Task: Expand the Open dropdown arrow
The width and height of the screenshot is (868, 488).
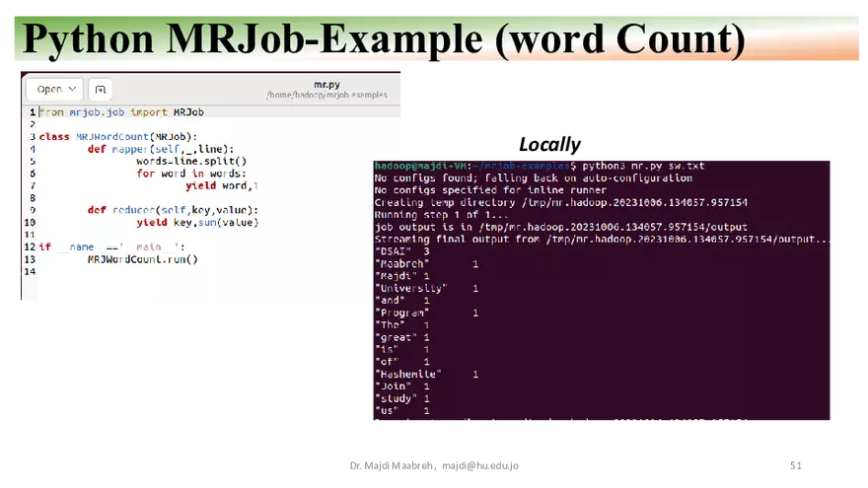Action: coord(72,89)
